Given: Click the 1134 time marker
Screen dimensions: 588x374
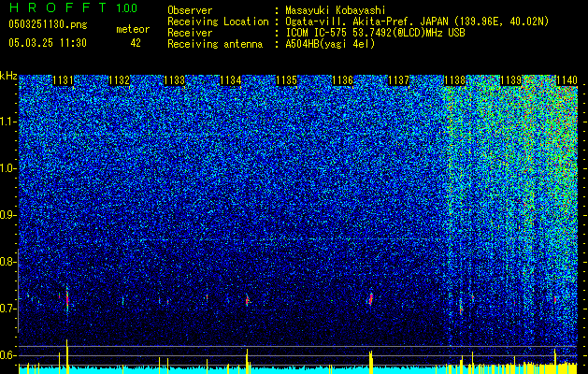Looking at the screenshot, I should 231,80.
